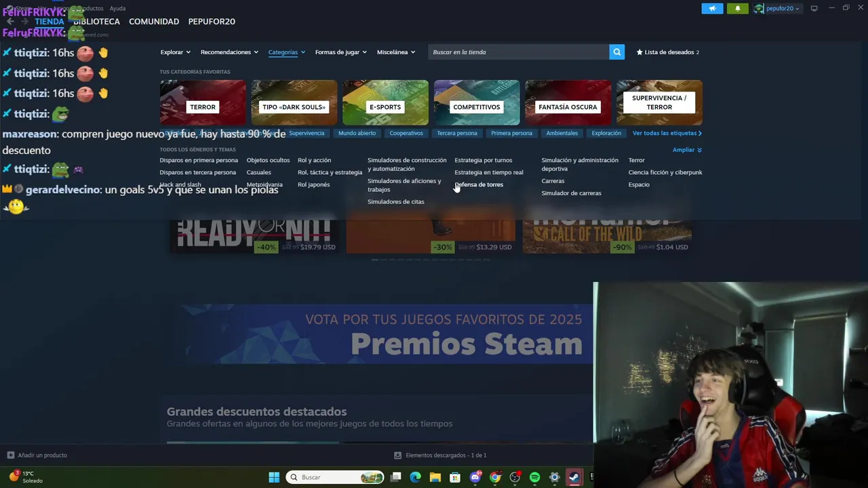Open Google Chrome from the taskbar
This screenshot has width=868, height=488.
[x=495, y=477]
